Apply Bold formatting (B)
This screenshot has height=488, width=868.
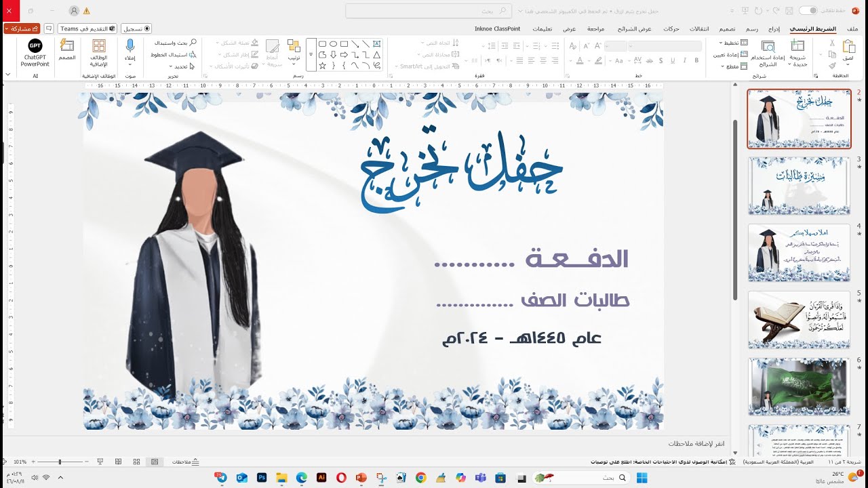(x=696, y=60)
